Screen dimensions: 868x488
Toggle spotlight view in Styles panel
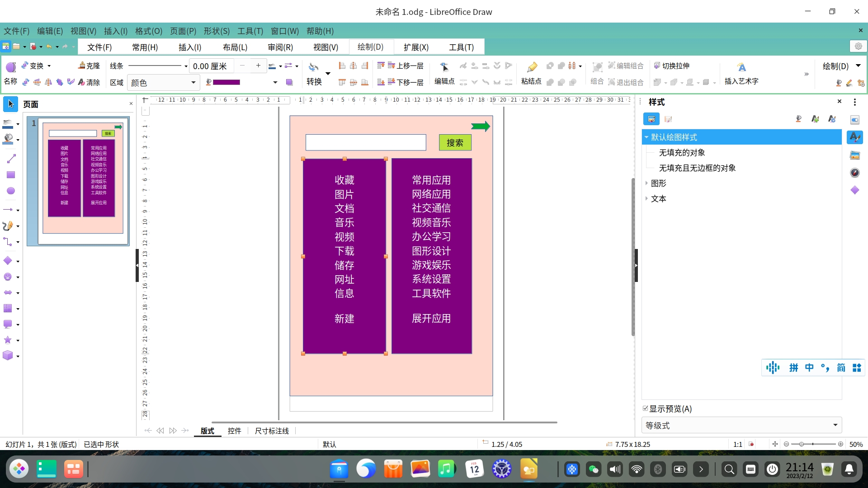pyautogui.click(x=798, y=118)
